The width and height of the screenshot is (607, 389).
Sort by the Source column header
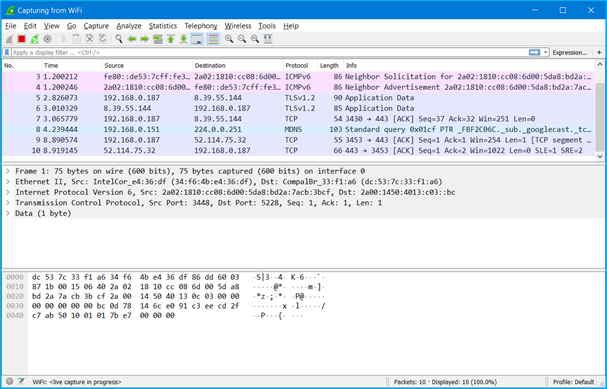coord(147,65)
